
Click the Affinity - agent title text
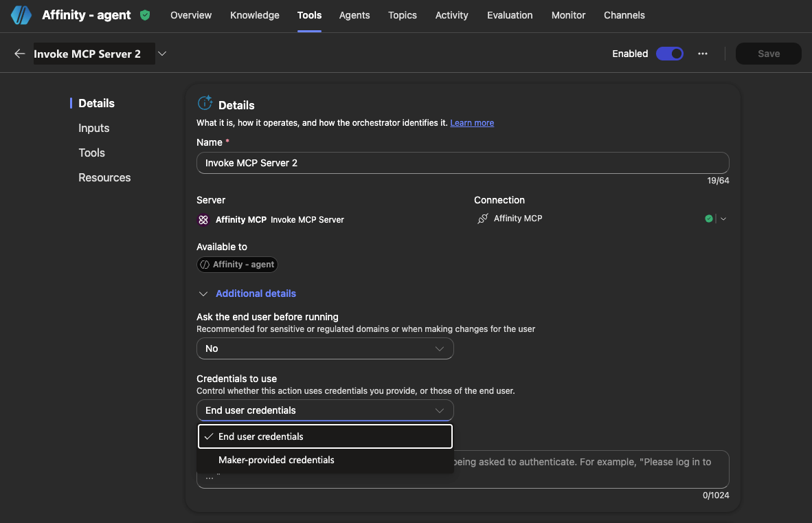(86, 15)
